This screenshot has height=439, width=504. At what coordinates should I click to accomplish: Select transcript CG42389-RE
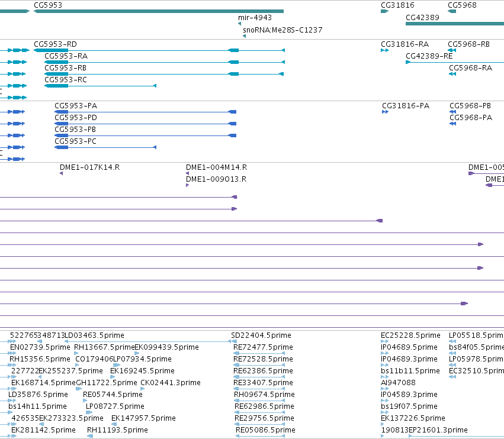pos(429,56)
